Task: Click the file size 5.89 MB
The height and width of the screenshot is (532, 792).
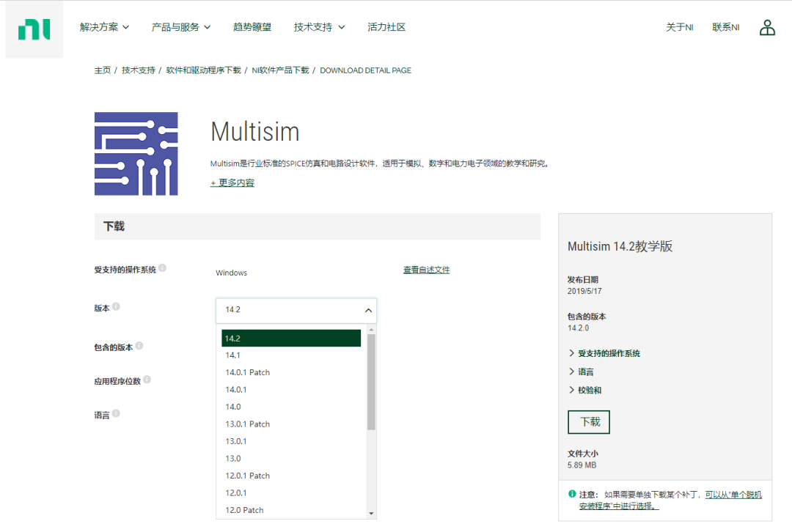Action: tap(582, 465)
